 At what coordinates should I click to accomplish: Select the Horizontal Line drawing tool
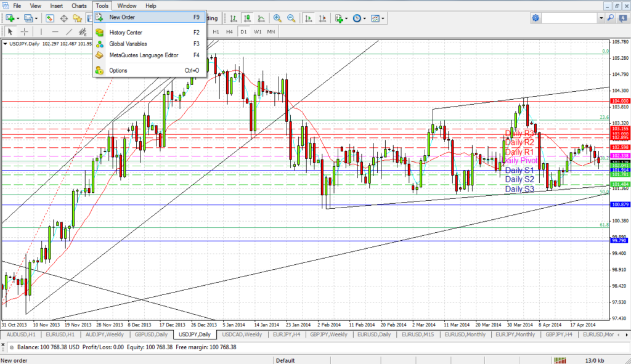point(55,31)
